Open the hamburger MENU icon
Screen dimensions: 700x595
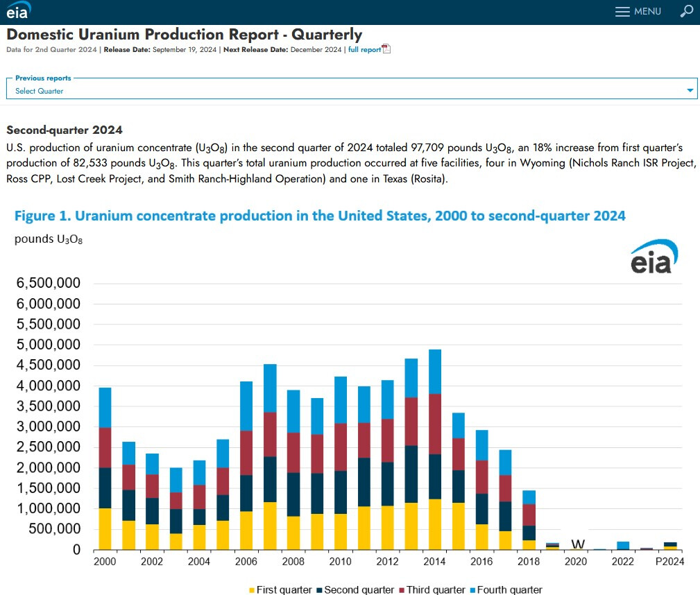coord(622,12)
